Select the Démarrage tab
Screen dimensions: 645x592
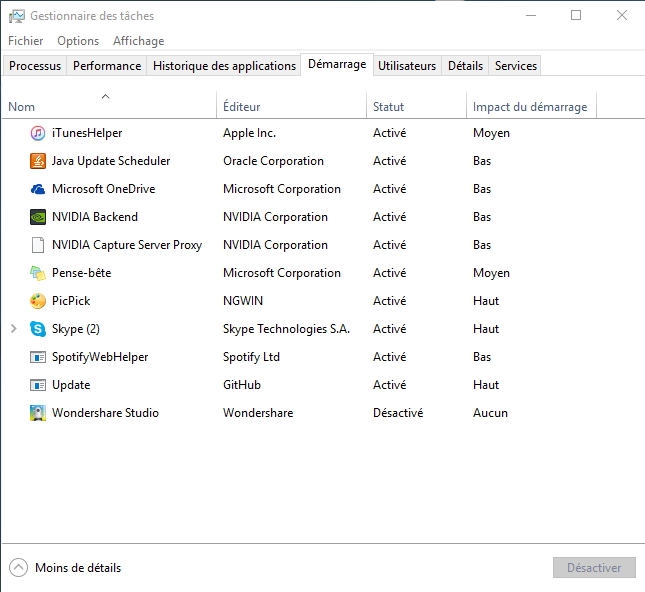337,65
